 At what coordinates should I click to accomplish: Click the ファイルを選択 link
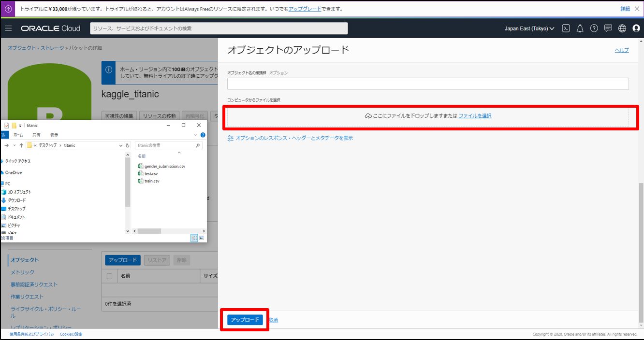[x=475, y=116]
